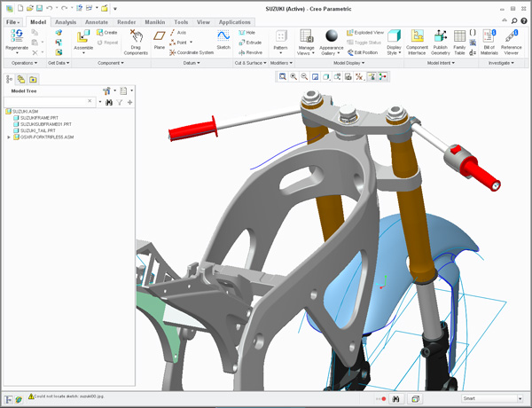532x408 pixels.
Task: Open the Sketch tool
Action: click(223, 36)
